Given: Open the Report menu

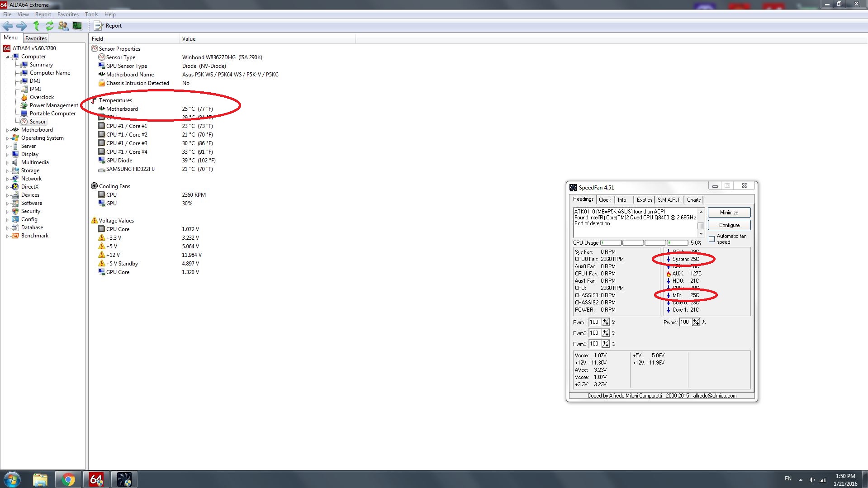Looking at the screenshot, I should click(x=43, y=14).
